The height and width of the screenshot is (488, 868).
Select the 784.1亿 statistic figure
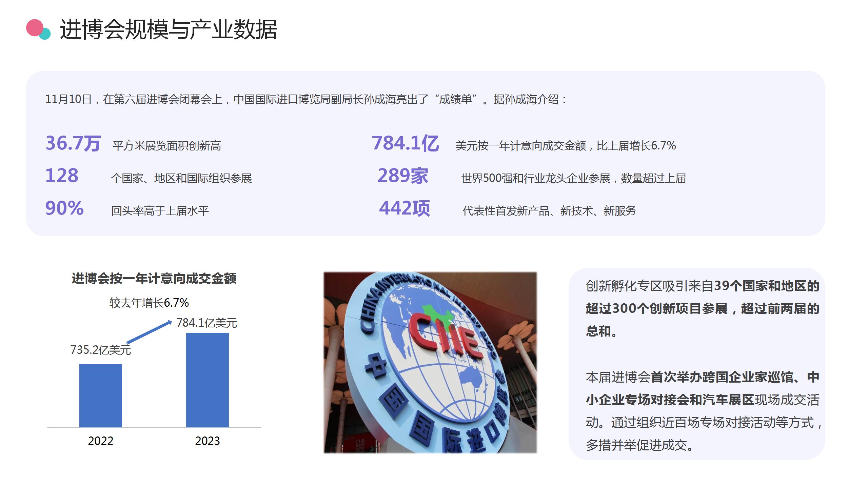pyautogui.click(x=405, y=143)
